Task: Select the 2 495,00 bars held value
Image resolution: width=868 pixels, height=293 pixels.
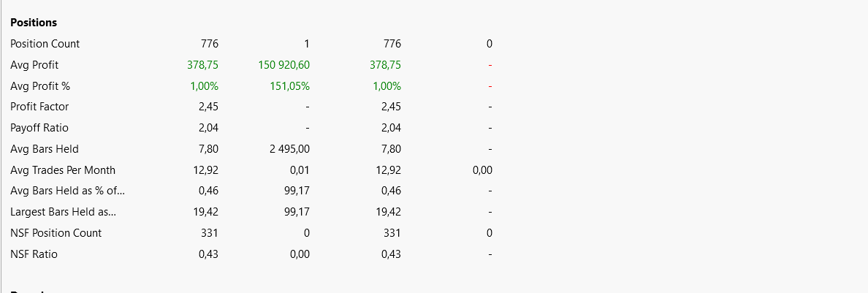Action: click(289, 149)
